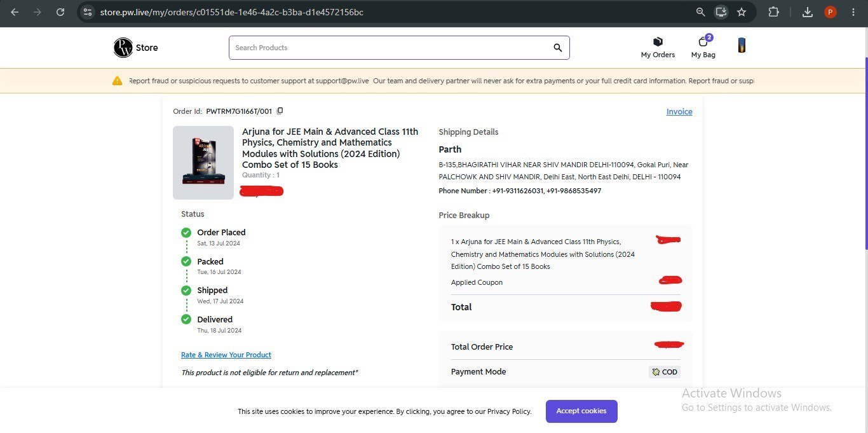Click the yellow warning triangle icon
Viewport: 868px width, 433px height.
pyautogui.click(x=118, y=81)
